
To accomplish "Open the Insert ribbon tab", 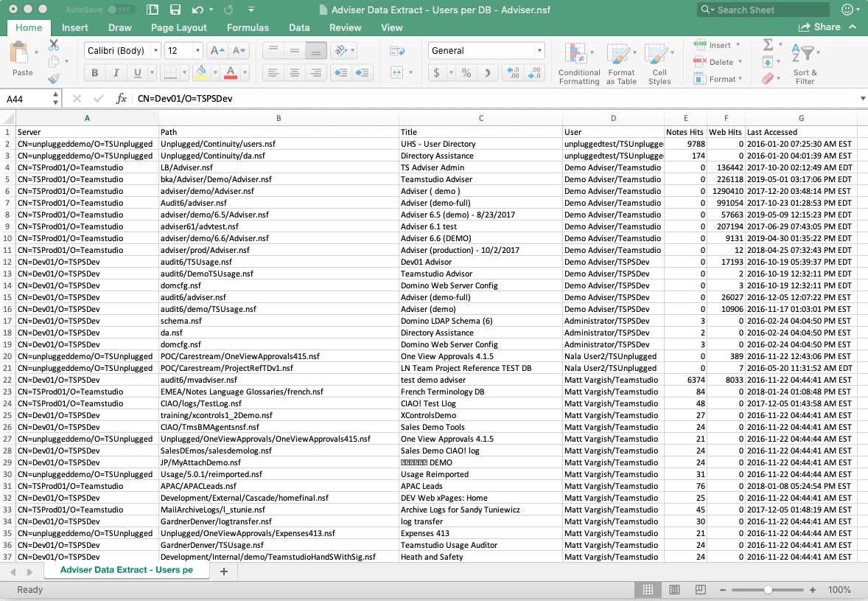I will coord(74,28).
